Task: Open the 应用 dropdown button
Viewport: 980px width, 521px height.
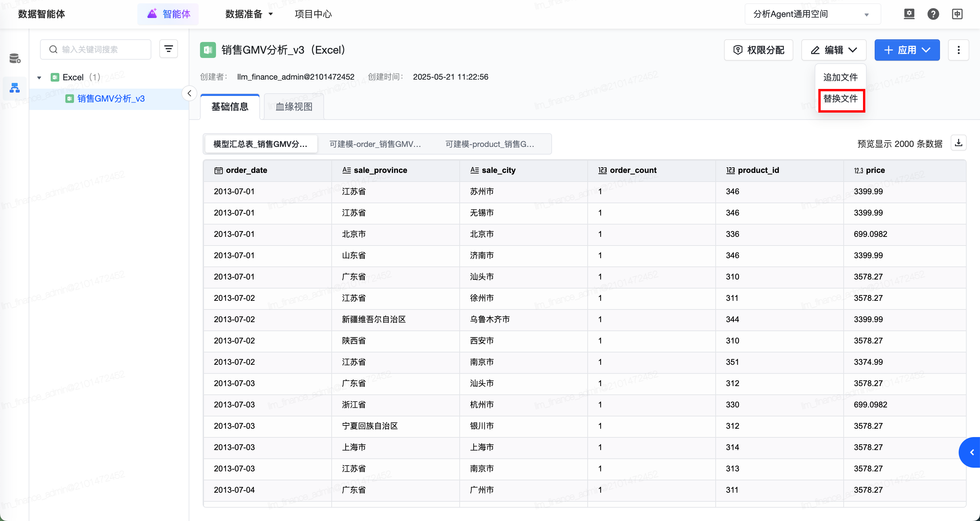Action: click(907, 50)
